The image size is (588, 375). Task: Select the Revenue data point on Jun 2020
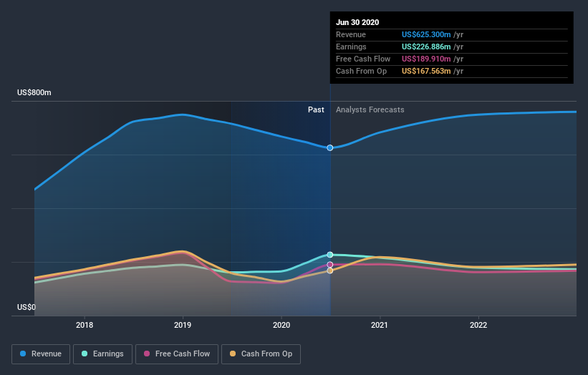pos(330,148)
